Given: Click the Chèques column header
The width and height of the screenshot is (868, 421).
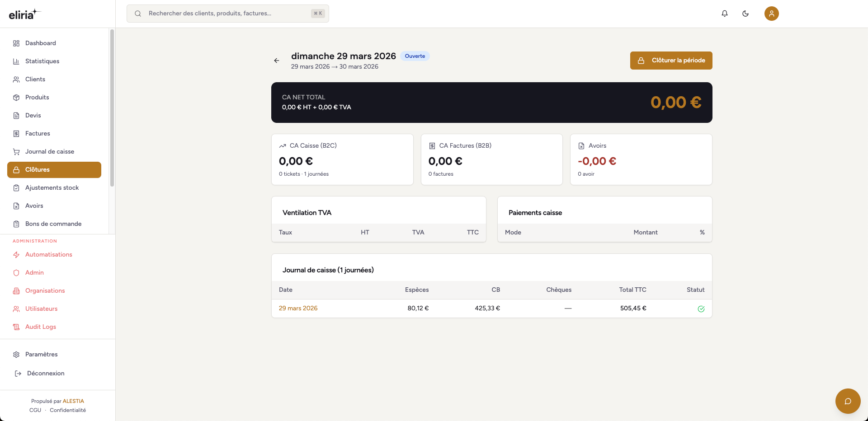Looking at the screenshot, I should pos(559,290).
